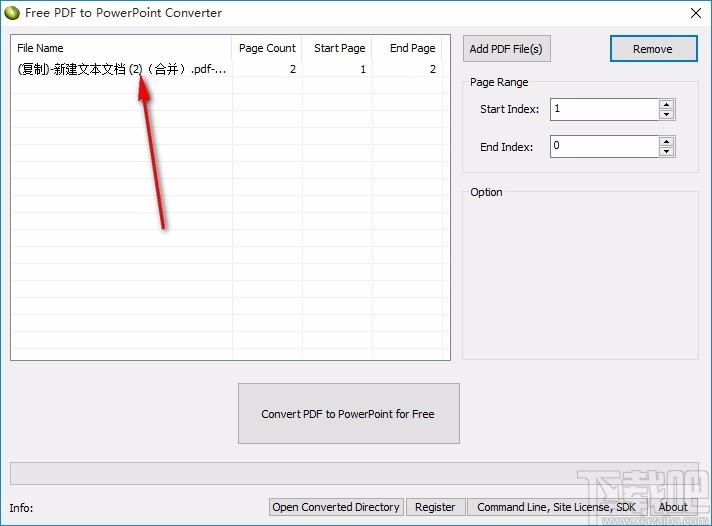This screenshot has height=526, width=712.
Task: Open Command Line, Site License, SDK info
Action: 557,507
